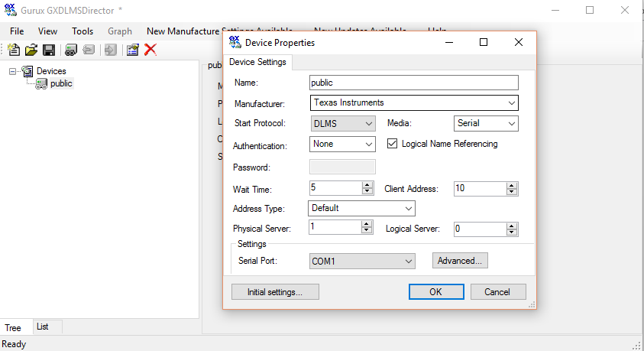Click the Cancel button
The image size is (644, 351).
[x=498, y=292]
